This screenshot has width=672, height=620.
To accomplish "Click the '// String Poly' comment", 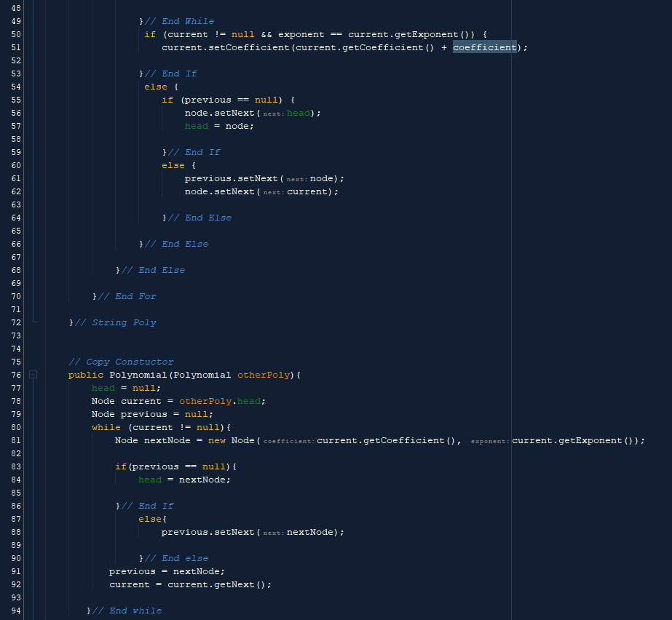I will (115, 322).
